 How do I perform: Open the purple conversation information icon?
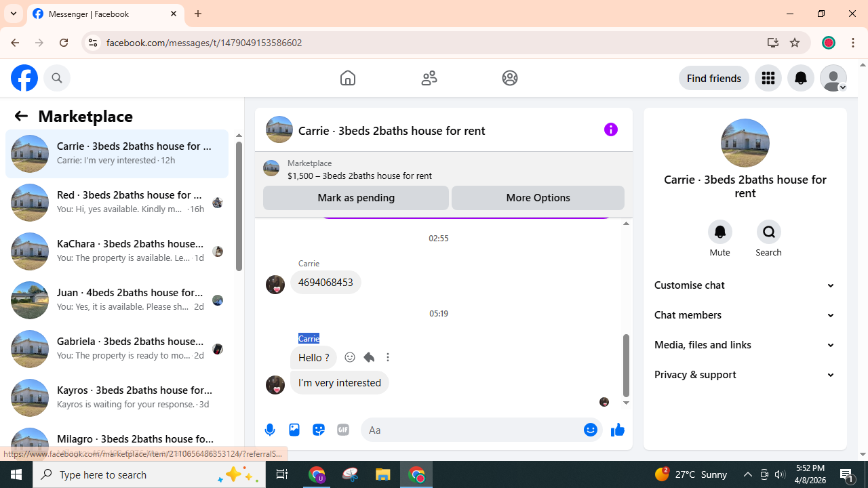(611, 129)
